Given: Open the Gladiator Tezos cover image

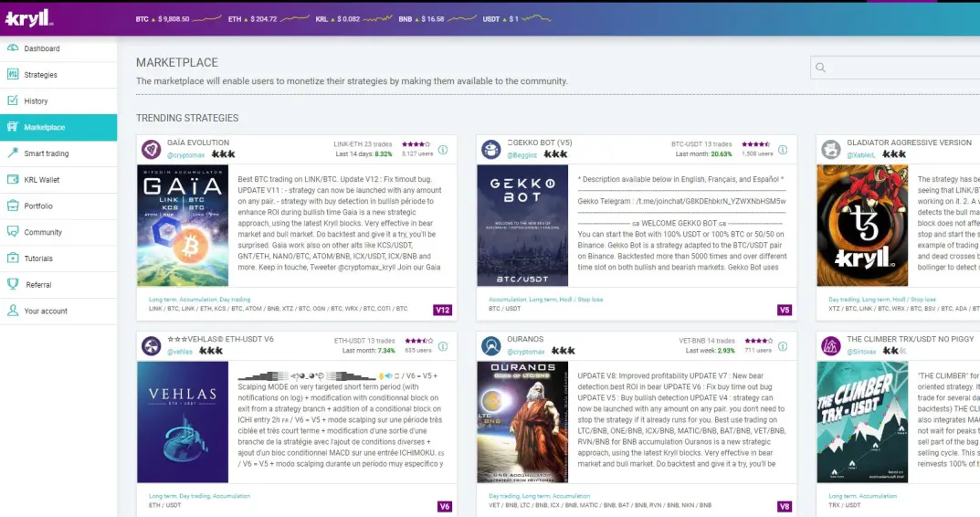Looking at the screenshot, I should pos(862,226).
